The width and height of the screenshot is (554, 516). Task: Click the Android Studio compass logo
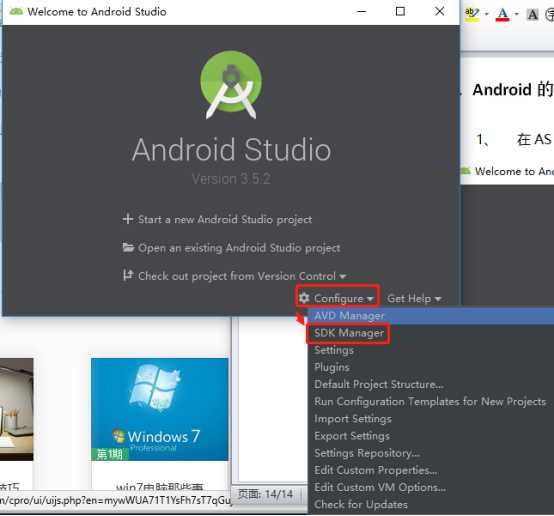pos(231,85)
